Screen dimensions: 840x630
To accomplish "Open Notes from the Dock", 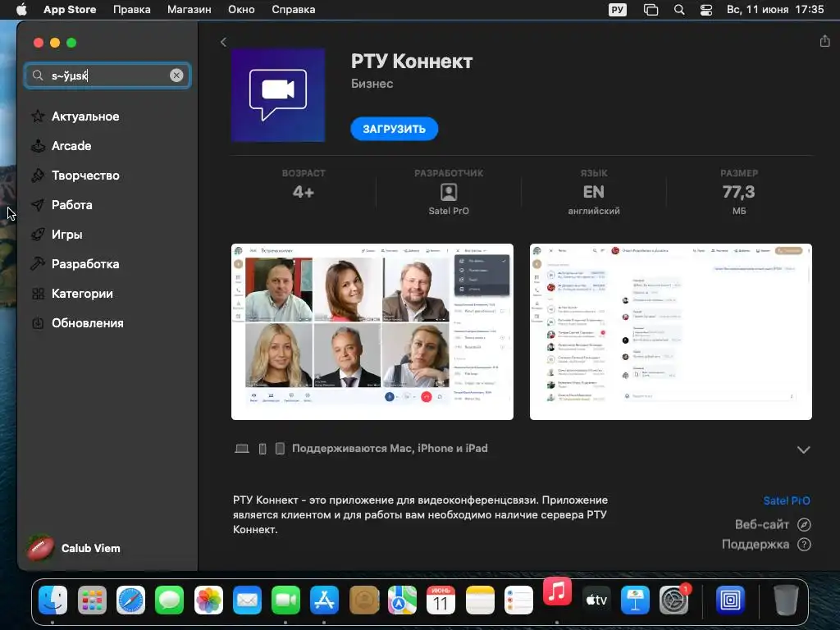I will click(480, 600).
